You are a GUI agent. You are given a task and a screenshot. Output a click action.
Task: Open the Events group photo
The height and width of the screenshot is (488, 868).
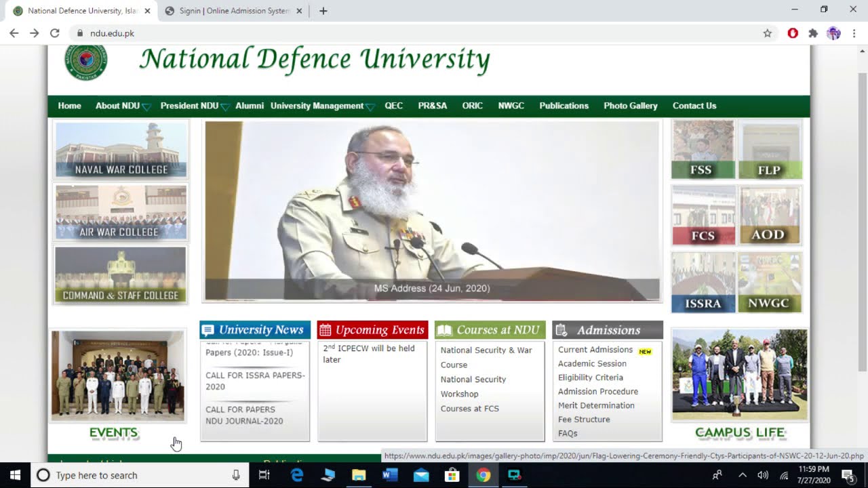tap(118, 376)
